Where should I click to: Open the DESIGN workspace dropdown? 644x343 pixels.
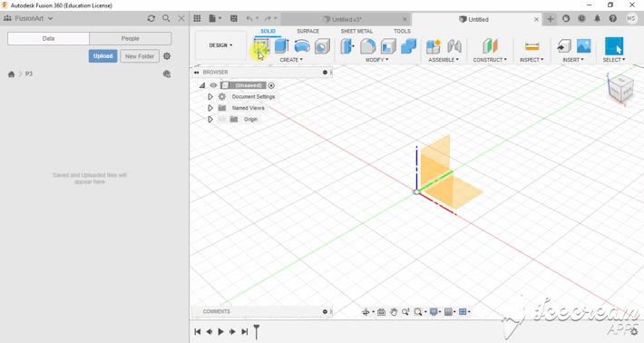[220, 45]
